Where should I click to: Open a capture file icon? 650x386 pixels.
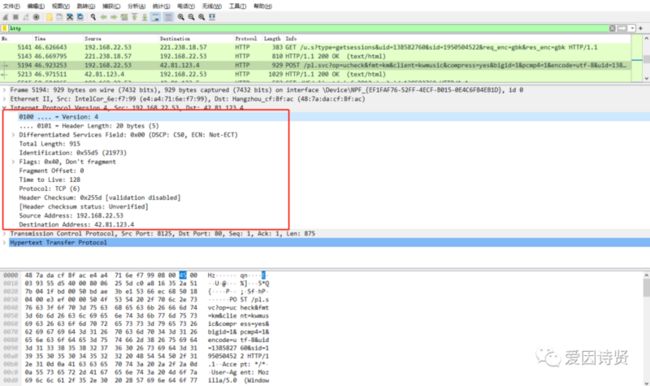(x=49, y=17)
